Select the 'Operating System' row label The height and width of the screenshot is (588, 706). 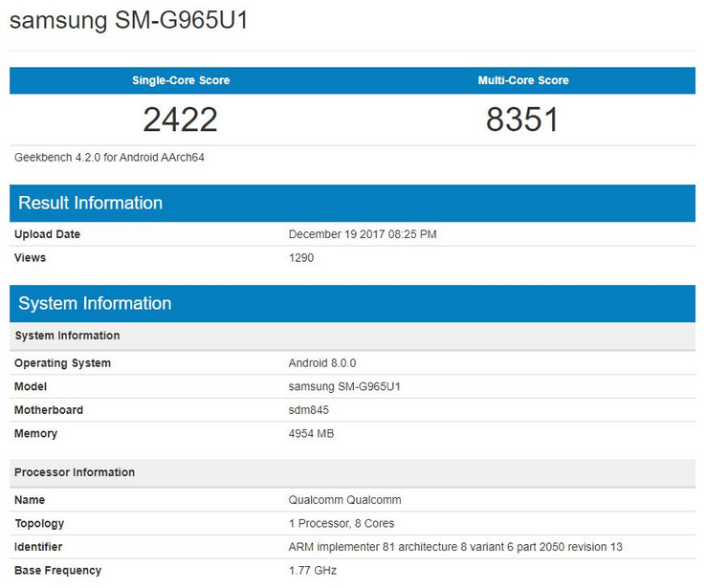62,363
